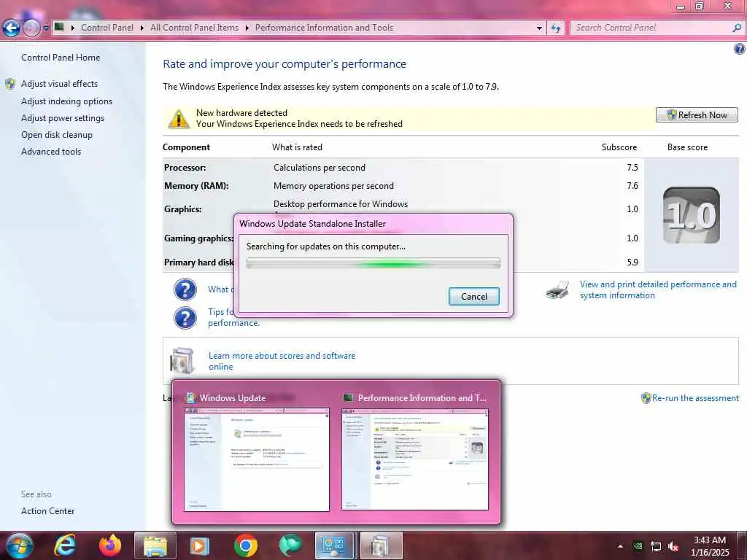Image resolution: width=747 pixels, height=560 pixels.
Task: Go back with the navigation arrow
Action: pos(11,28)
